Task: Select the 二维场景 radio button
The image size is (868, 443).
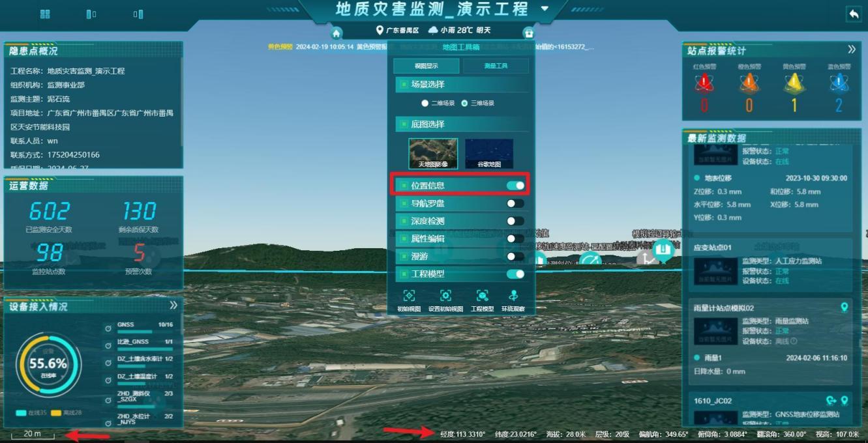Action: coord(425,103)
